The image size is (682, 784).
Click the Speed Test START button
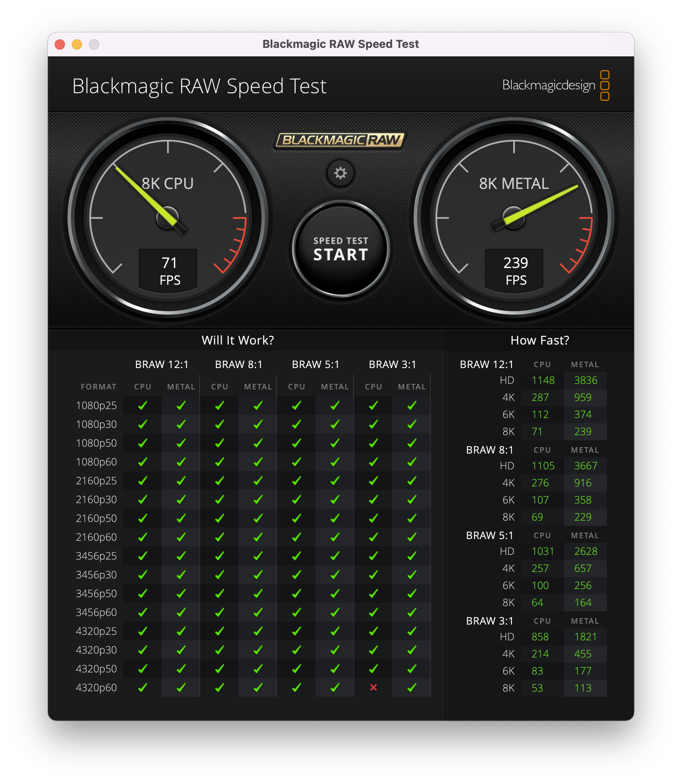click(341, 249)
